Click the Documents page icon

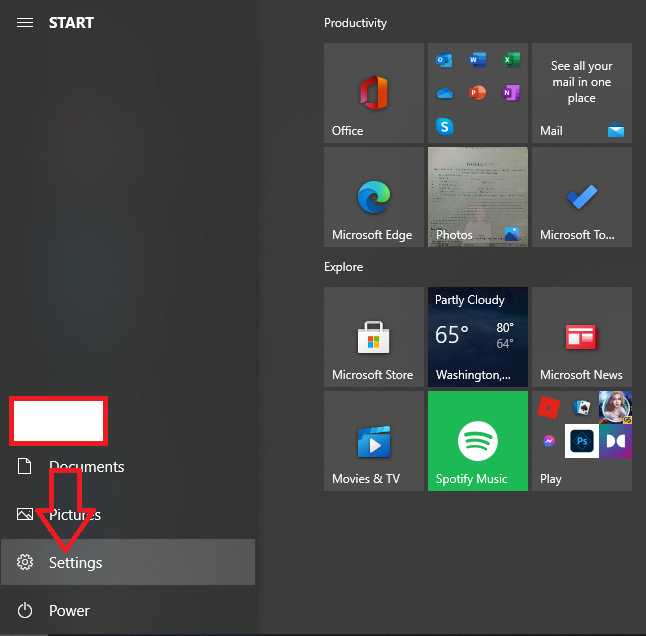(x=24, y=466)
